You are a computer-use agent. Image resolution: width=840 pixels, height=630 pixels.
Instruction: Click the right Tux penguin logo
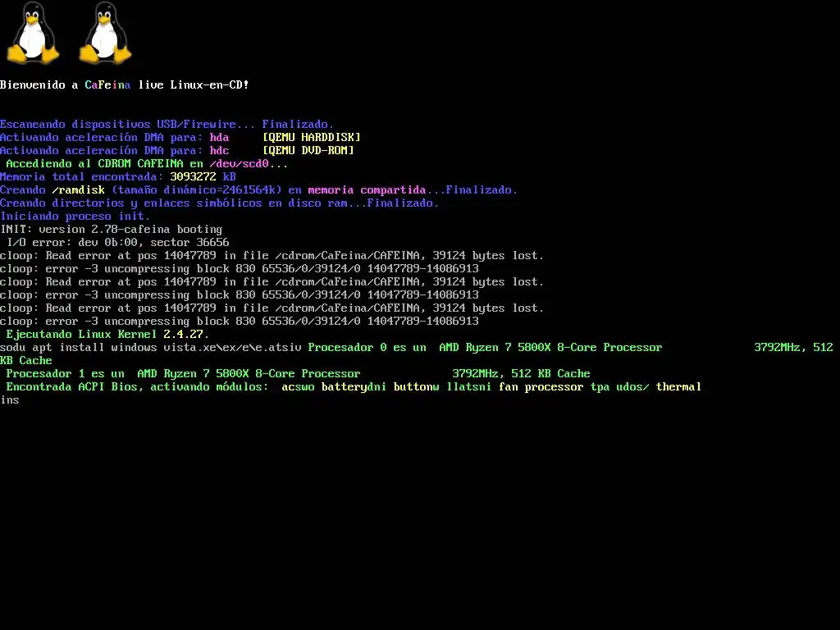tap(106, 33)
